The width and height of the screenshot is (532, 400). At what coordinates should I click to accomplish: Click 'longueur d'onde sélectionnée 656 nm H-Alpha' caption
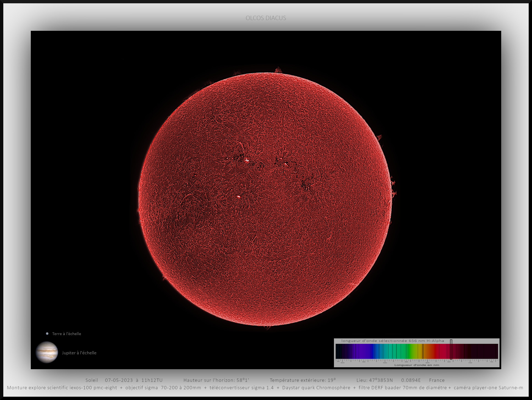coord(393,341)
